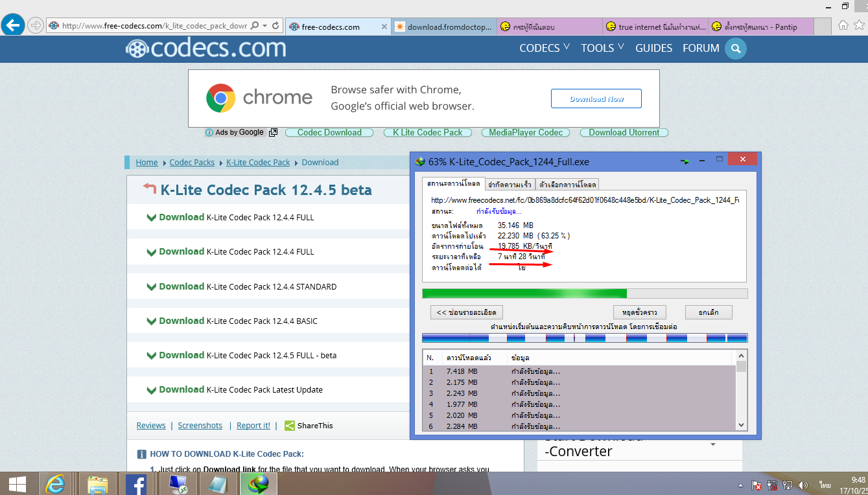
Task: Refresh the page using the reload icon
Action: point(276,26)
